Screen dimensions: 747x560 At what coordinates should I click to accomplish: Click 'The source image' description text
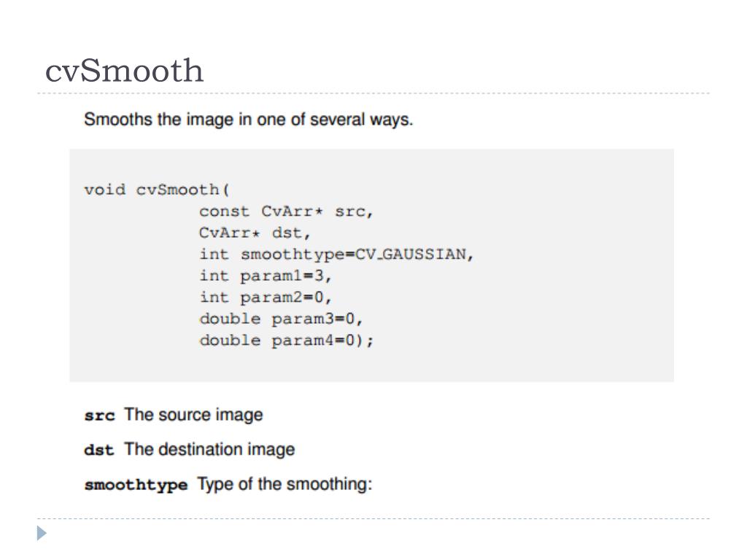pos(193,415)
